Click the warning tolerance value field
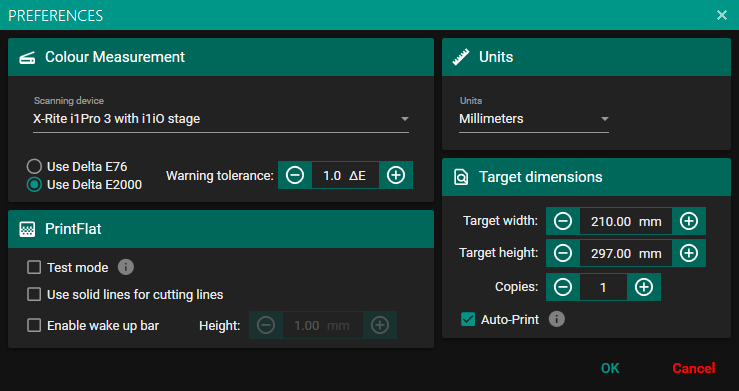The height and width of the screenshot is (391, 739). (345, 175)
